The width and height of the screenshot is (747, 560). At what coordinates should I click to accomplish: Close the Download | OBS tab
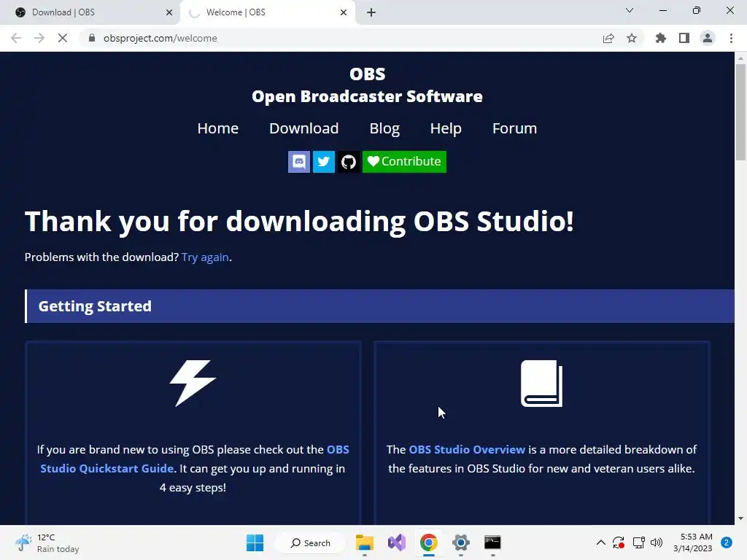(x=169, y=12)
